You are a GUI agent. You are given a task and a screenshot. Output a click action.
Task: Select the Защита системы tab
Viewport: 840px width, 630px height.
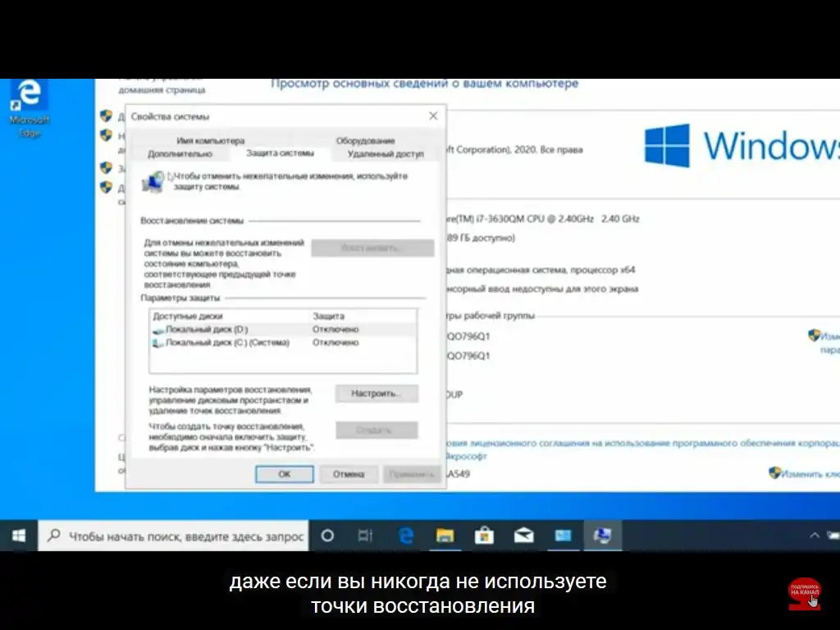281,153
